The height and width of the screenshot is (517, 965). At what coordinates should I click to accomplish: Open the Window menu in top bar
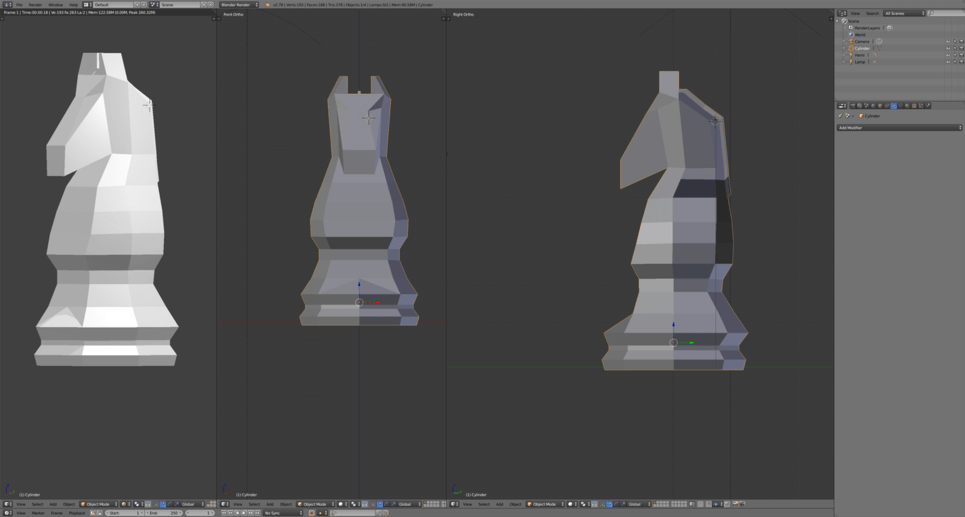[x=55, y=5]
